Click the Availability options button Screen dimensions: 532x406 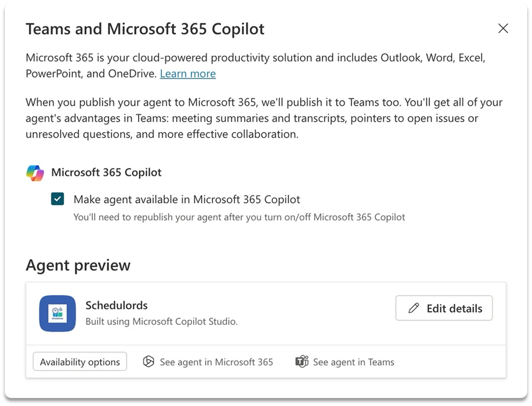coord(79,362)
